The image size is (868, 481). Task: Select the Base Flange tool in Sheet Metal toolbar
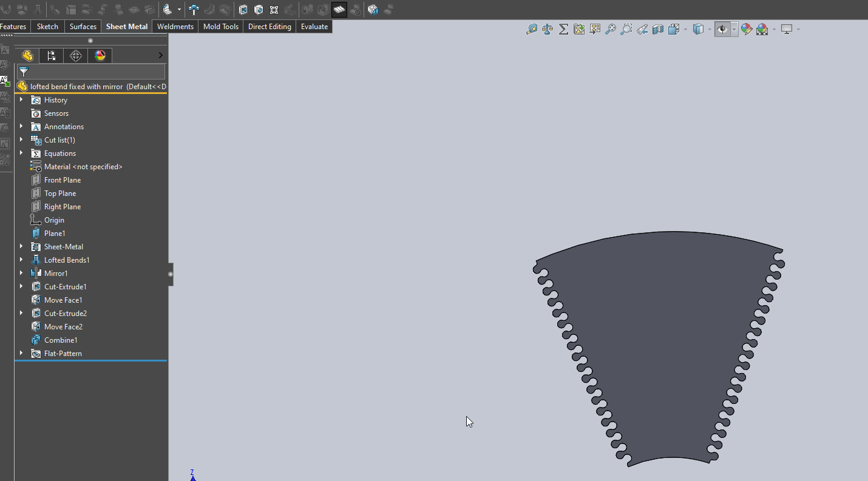pos(6,10)
